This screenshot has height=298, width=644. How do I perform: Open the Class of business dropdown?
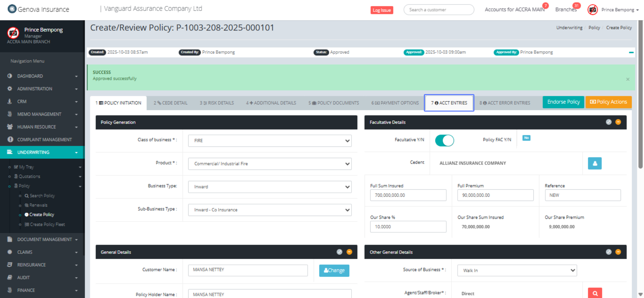pos(269,141)
